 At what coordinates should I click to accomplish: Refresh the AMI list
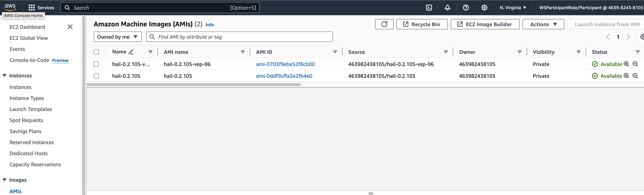coord(384,24)
